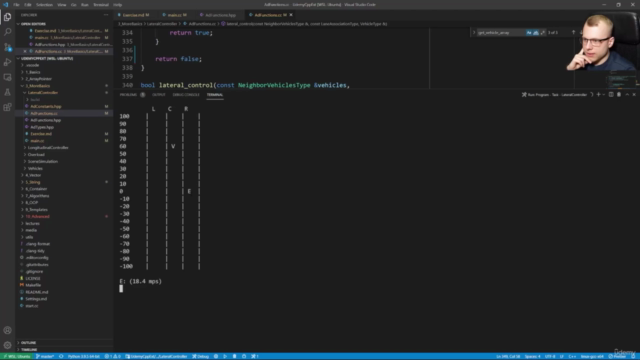640x360 pixels.
Task: Click LateralController in the breadcrumb path
Action: click(x=162, y=24)
